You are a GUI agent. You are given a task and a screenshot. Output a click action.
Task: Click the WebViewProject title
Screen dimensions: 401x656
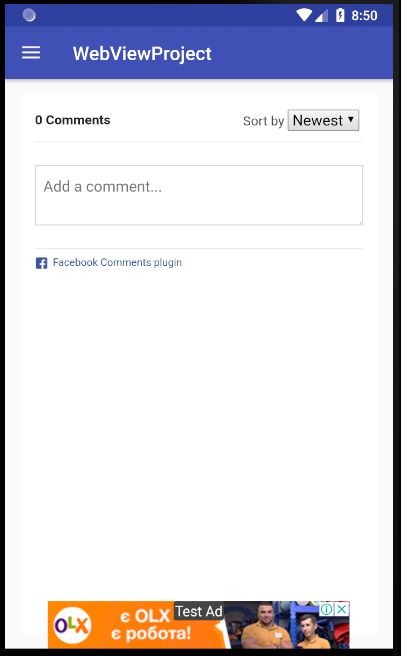pos(142,54)
